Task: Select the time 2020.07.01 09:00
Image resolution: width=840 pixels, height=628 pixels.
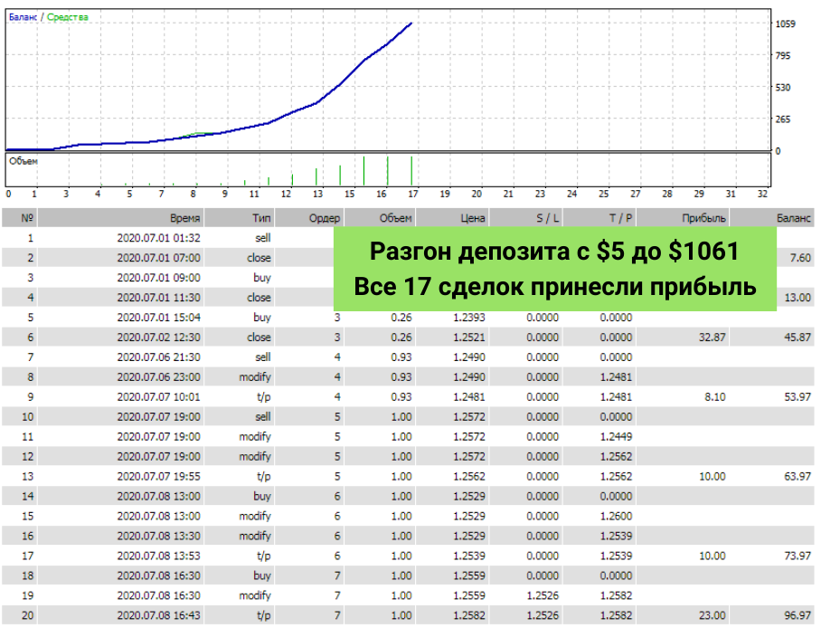Action: click(x=158, y=277)
